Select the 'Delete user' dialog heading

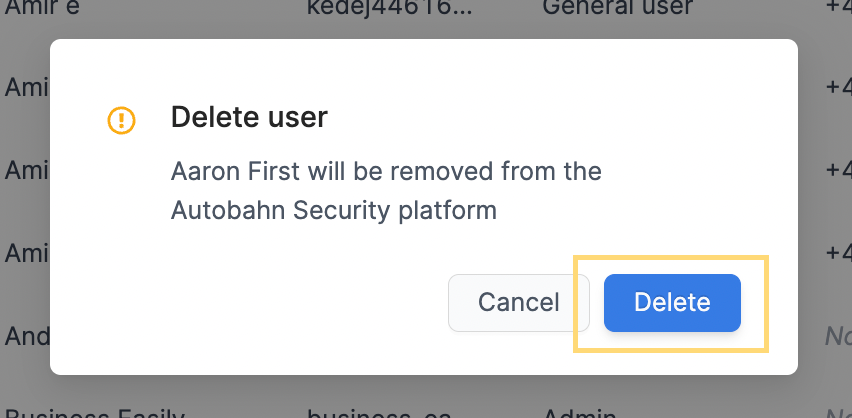[x=249, y=117]
